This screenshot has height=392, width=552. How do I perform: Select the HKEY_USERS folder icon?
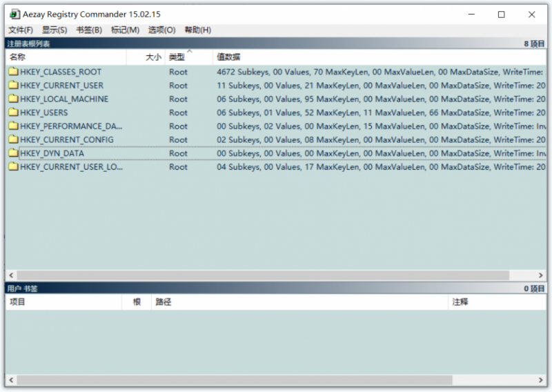point(13,112)
